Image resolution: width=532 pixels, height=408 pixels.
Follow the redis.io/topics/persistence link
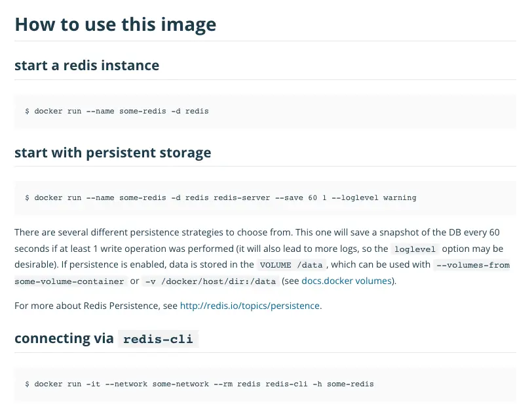250,306
